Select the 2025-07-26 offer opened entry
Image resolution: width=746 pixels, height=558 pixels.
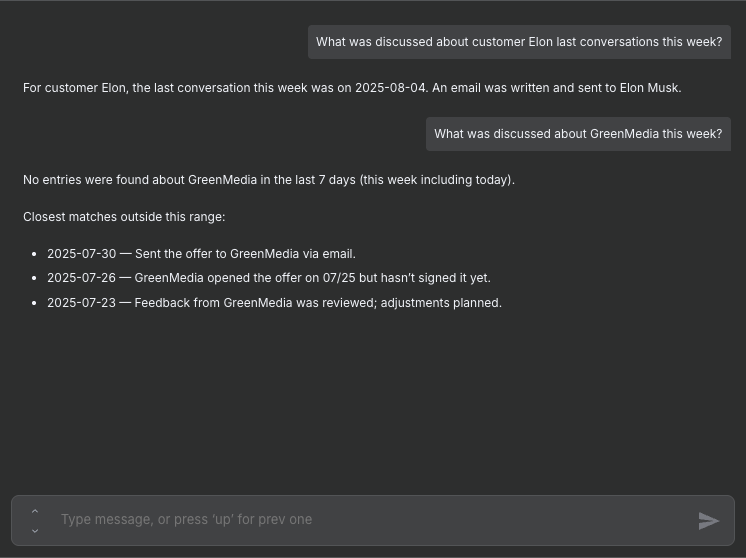coord(268,278)
